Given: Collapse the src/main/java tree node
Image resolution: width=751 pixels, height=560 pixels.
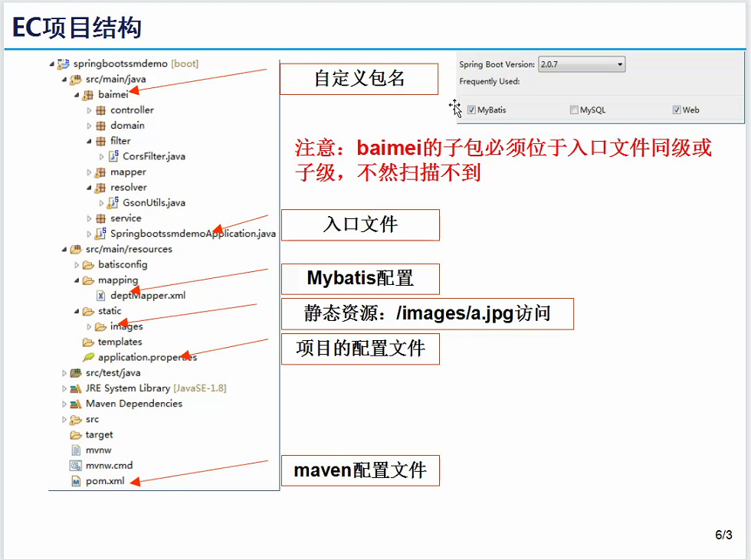Looking at the screenshot, I should pos(64,80).
